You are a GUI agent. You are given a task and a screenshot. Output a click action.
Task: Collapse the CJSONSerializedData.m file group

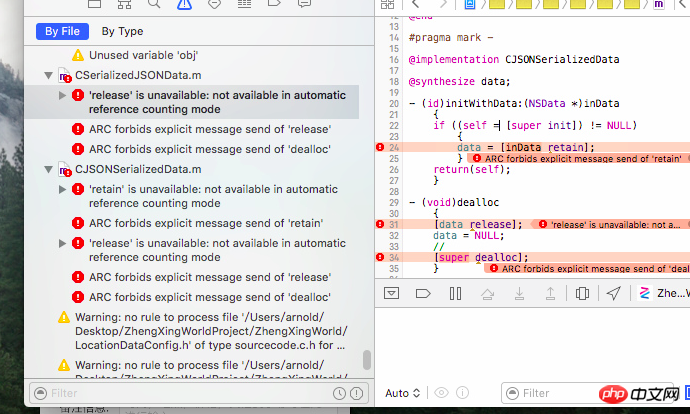pyautogui.click(x=49, y=169)
